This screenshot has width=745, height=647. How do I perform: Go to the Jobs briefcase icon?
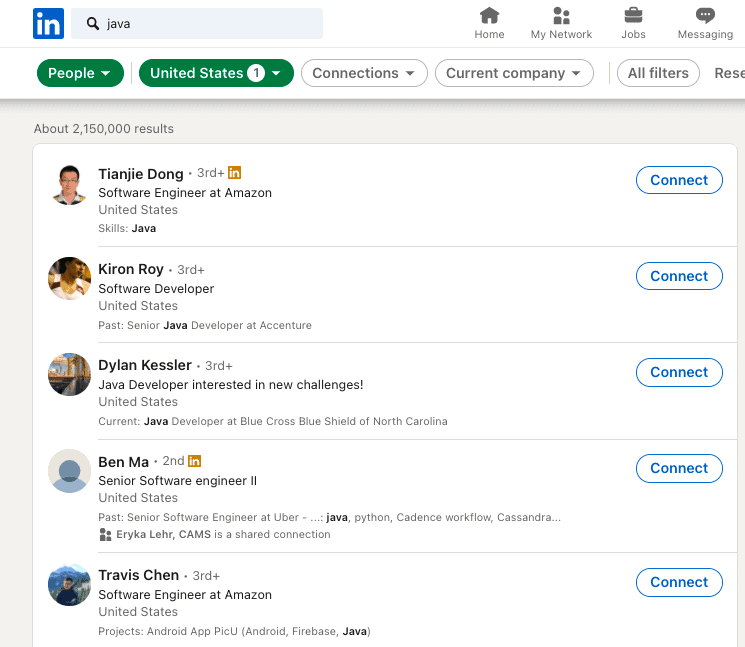633,16
